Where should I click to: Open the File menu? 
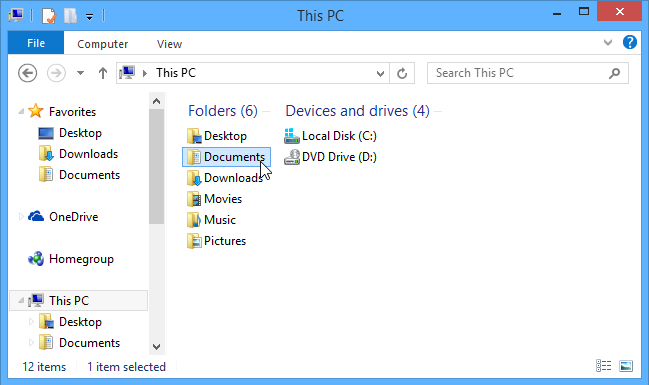[36, 43]
